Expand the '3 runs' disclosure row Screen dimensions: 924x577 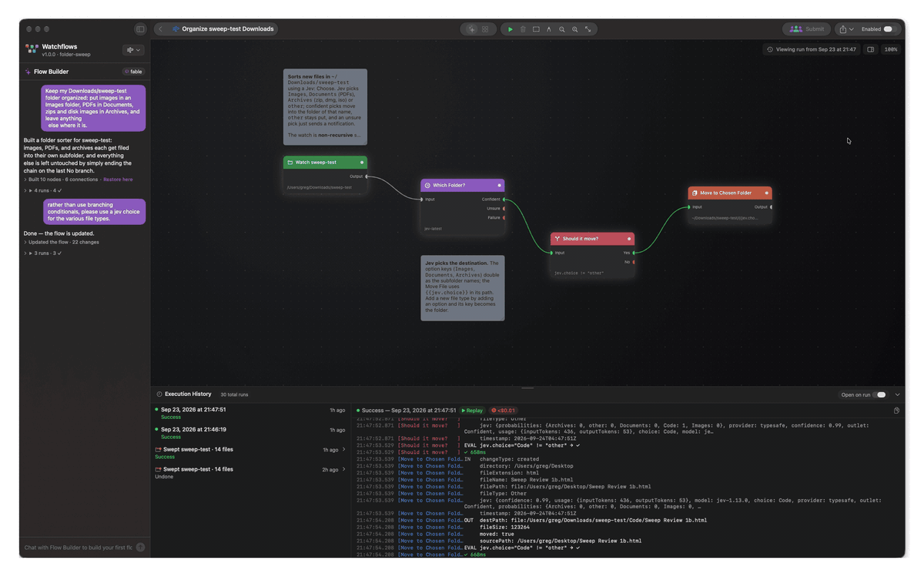click(x=43, y=253)
